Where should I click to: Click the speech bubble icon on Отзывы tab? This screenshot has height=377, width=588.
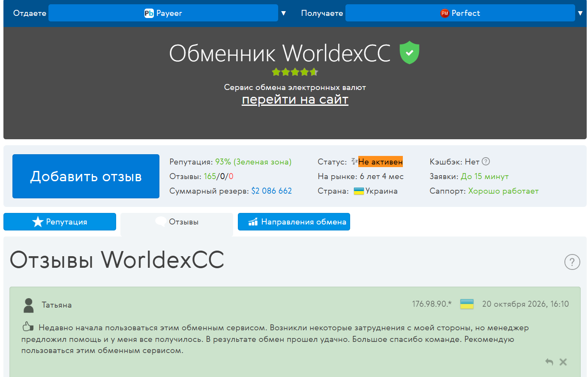[x=161, y=221]
